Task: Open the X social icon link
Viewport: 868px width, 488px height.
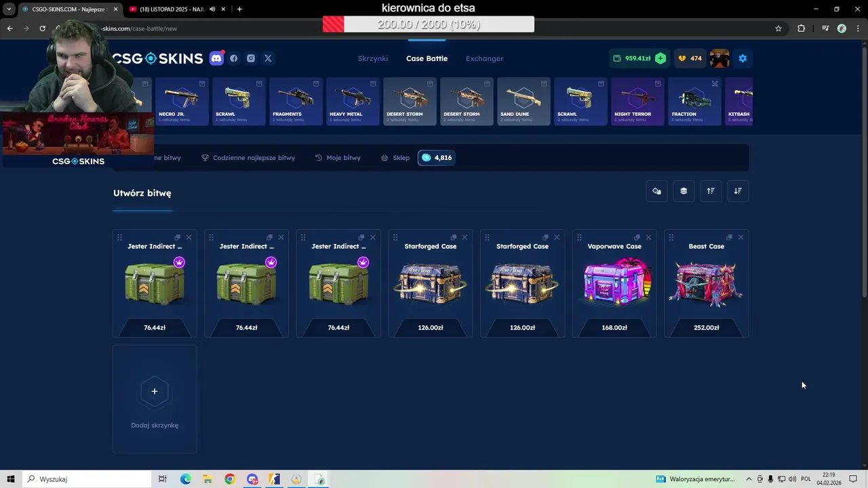Action: tap(268, 58)
